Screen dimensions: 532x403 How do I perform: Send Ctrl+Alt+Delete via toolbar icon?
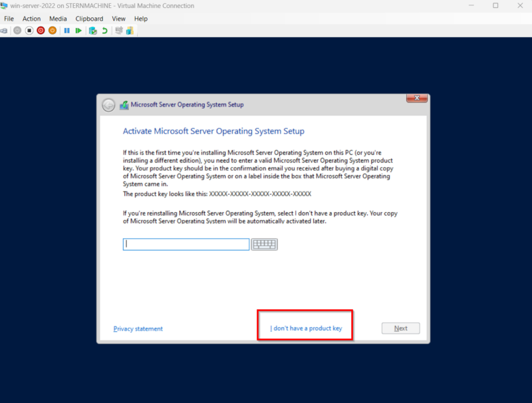pyautogui.click(x=3, y=31)
